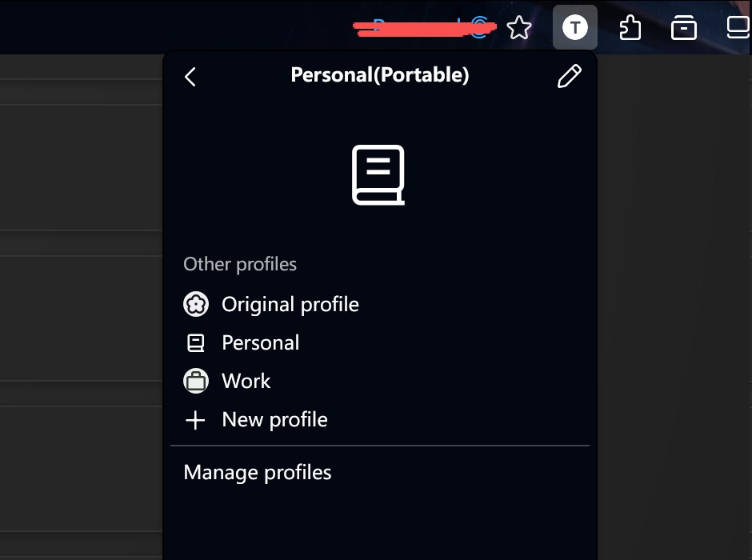Click the small book icon beside Personal
The height and width of the screenshot is (560, 752).
(x=196, y=343)
